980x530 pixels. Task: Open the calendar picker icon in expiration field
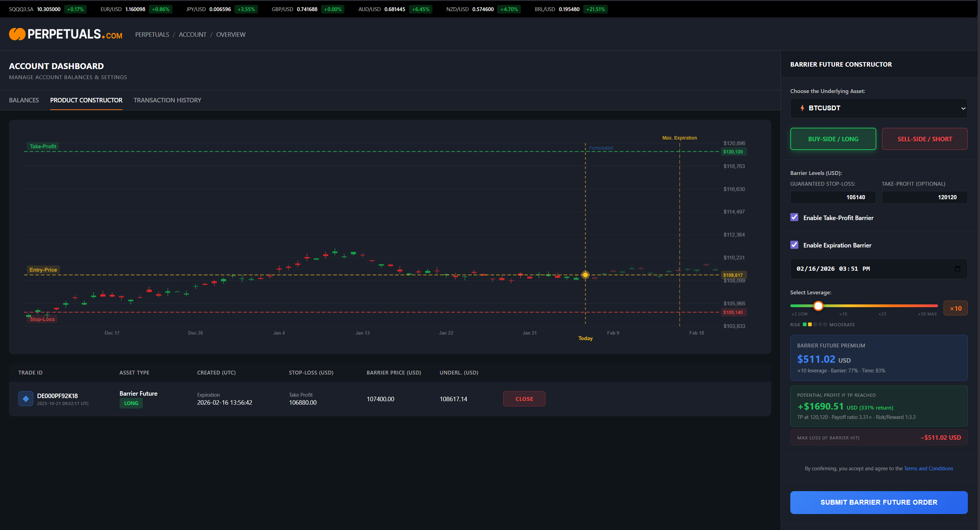(x=957, y=269)
